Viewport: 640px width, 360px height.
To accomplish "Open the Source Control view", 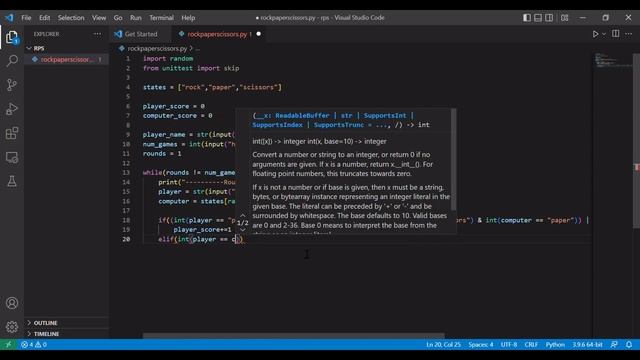I will [x=12, y=85].
